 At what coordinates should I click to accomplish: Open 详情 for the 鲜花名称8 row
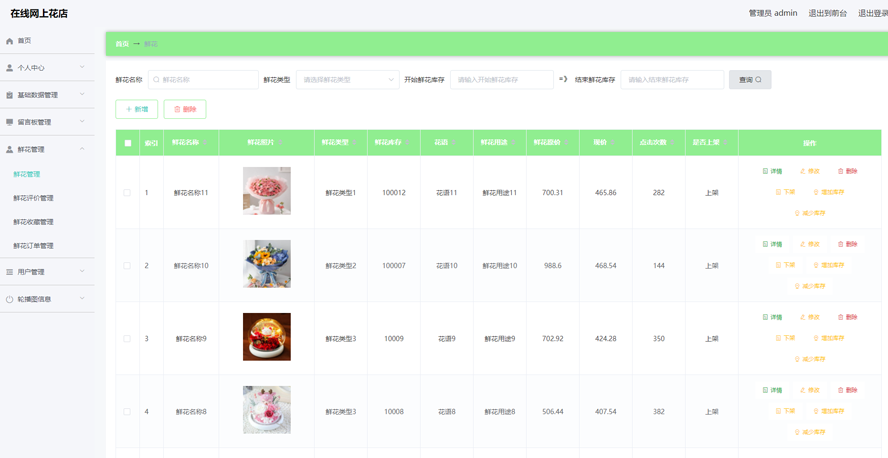point(772,390)
